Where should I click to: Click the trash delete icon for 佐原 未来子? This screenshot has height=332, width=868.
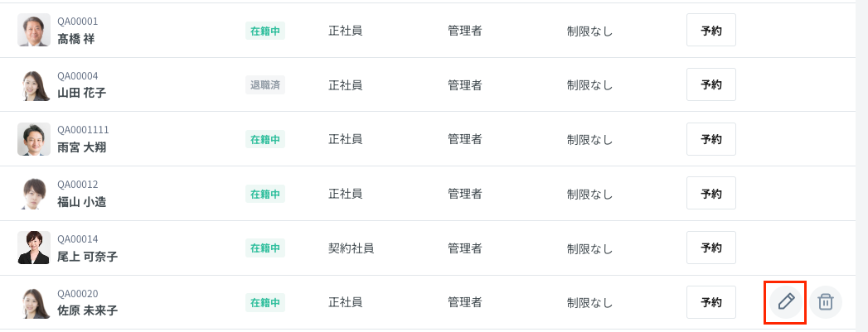point(826,302)
